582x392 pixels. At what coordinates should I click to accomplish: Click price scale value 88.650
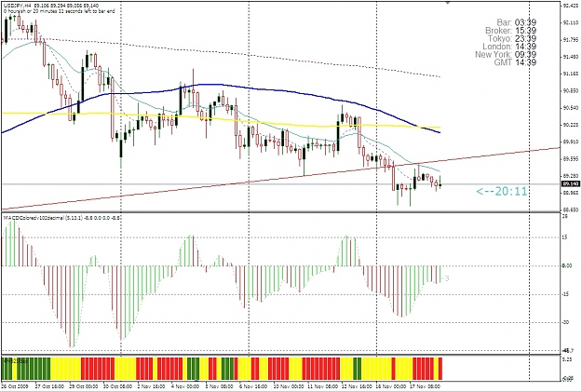(x=571, y=210)
